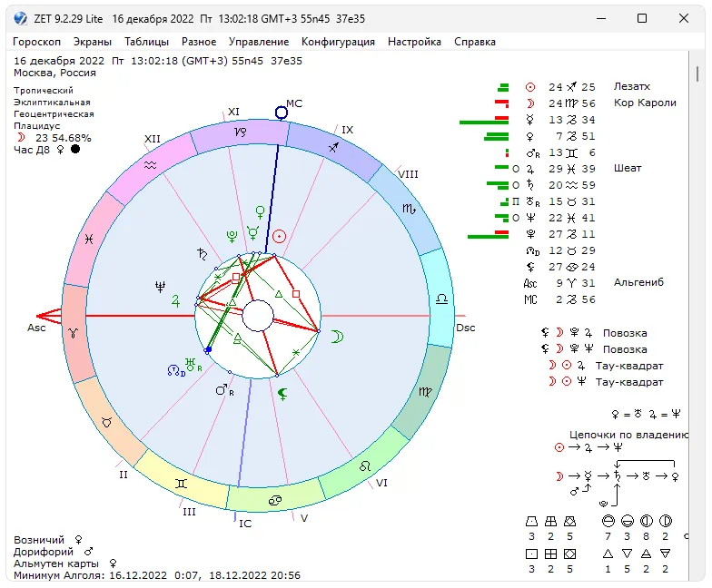The height and width of the screenshot is (588, 712).
Task: Click the star name Шеат
Action: [x=627, y=168]
